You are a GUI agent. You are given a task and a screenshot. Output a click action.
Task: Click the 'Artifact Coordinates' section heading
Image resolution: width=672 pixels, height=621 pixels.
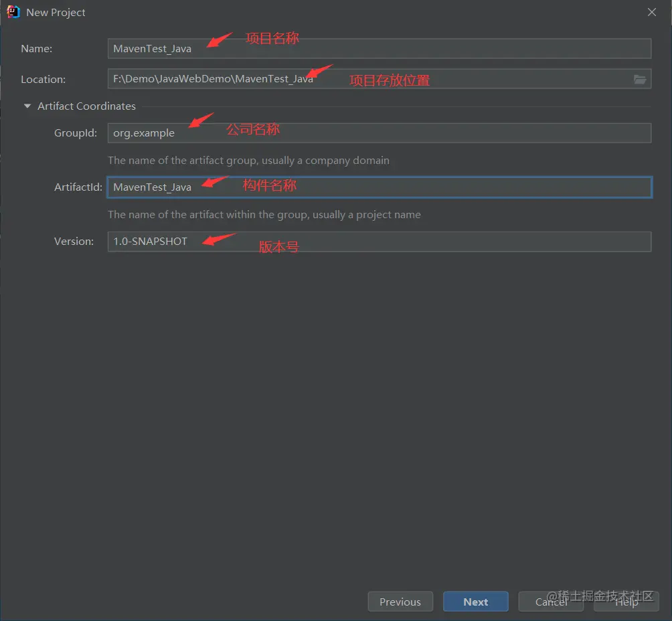point(86,106)
